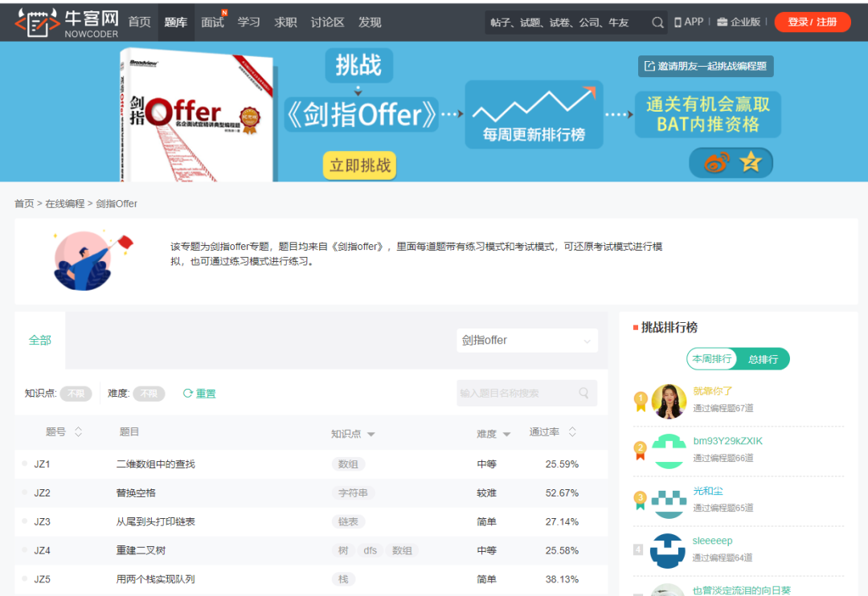Click the rank 4 badge next to sleeeeep
The width and height of the screenshot is (868, 596).
638,549
